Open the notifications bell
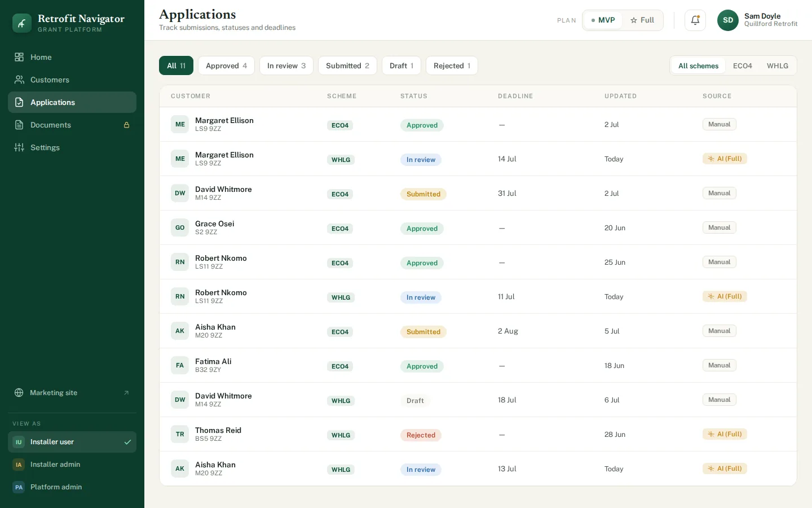Screen dimensions: 812x508 click(x=695, y=20)
